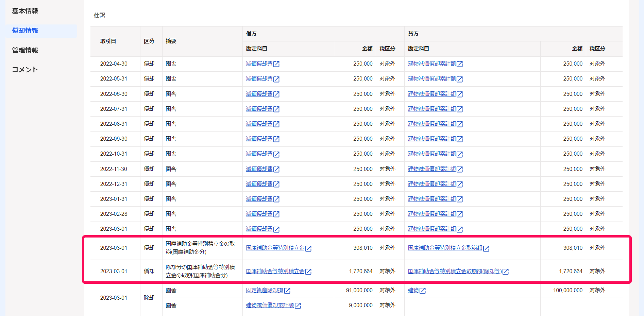
Task: Open 国庫補助金等特別積立金 debit link in 1,720,664 row
Action: pyautogui.click(x=275, y=271)
